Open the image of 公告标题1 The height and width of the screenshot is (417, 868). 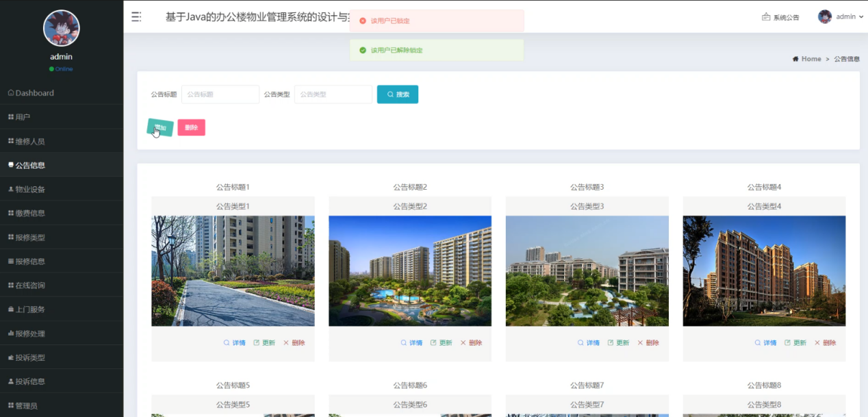(233, 271)
